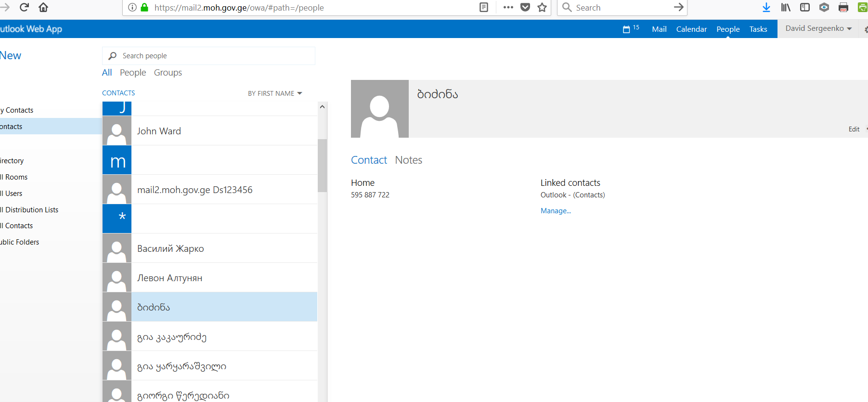Image resolution: width=868 pixels, height=402 pixels.
Task: Switch to the Mail tab
Action: click(x=659, y=29)
